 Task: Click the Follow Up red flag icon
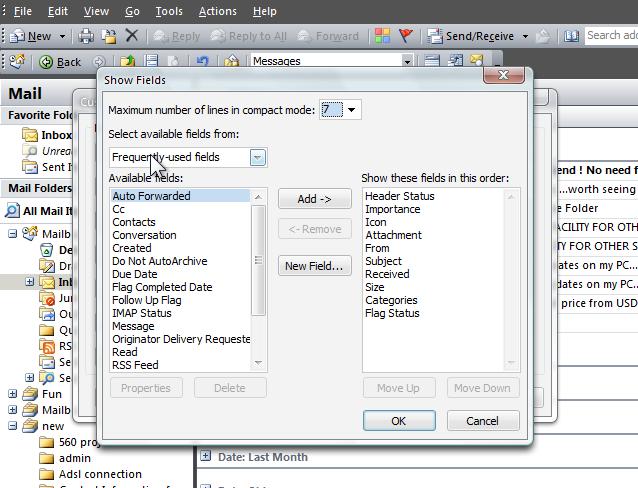pyautogui.click(x=405, y=36)
